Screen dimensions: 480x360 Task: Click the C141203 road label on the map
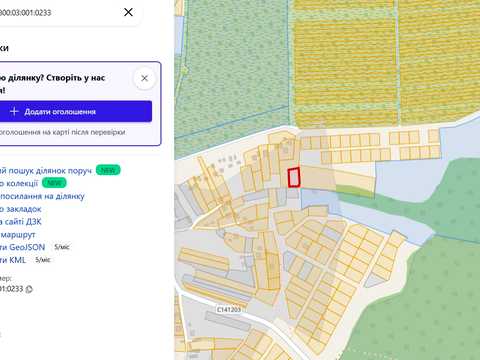(x=229, y=310)
